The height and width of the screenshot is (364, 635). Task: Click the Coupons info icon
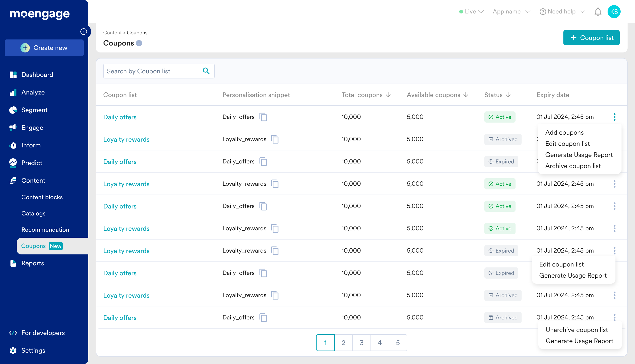pos(139,43)
